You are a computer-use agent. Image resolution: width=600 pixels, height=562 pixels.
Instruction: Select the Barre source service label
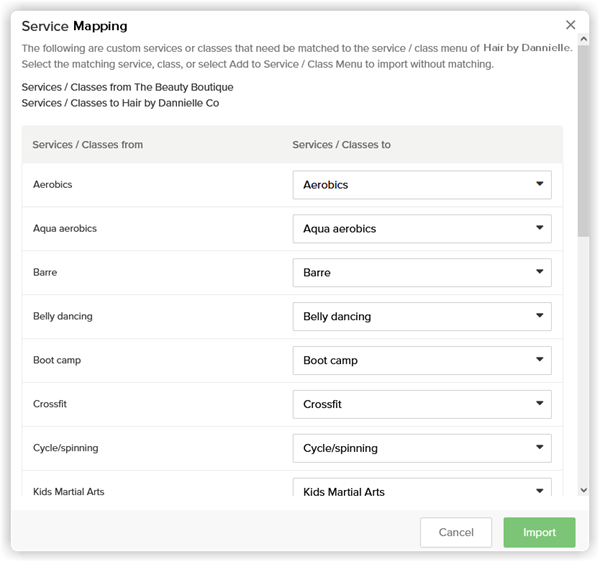[x=45, y=272]
